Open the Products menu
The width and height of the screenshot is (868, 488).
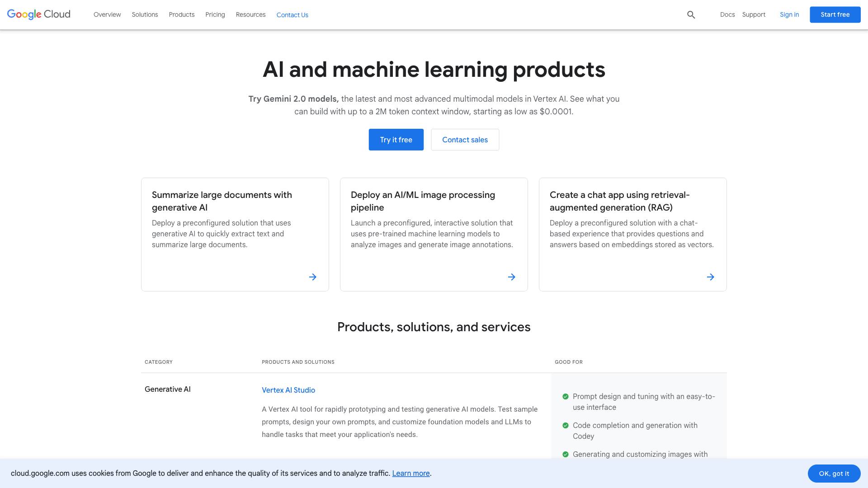[181, 15]
